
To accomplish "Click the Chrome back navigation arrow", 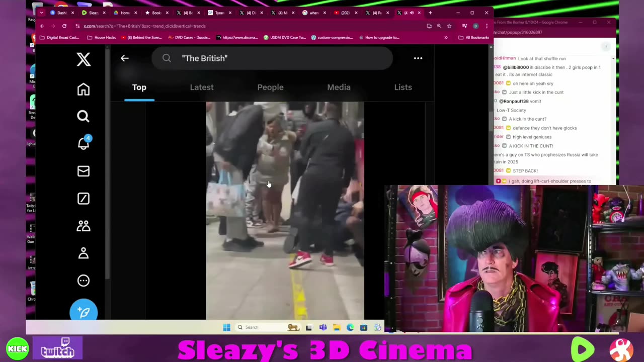I will point(42,26).
